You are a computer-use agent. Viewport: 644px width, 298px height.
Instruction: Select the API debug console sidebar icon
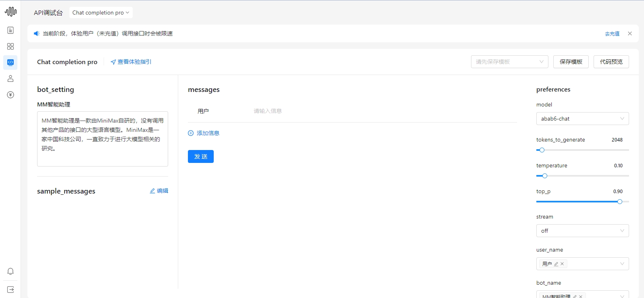10,63
